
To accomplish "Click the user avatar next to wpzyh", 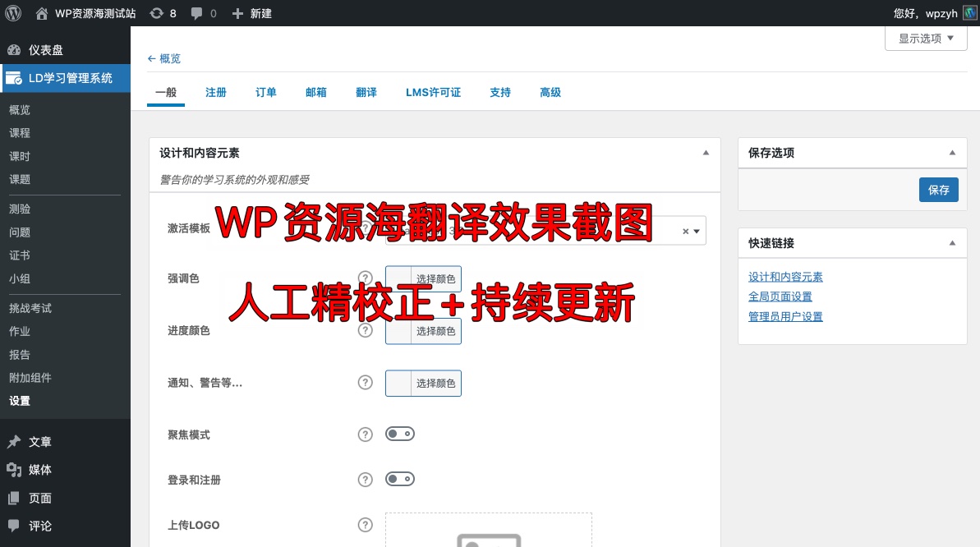I will click(x=970, y=13).
